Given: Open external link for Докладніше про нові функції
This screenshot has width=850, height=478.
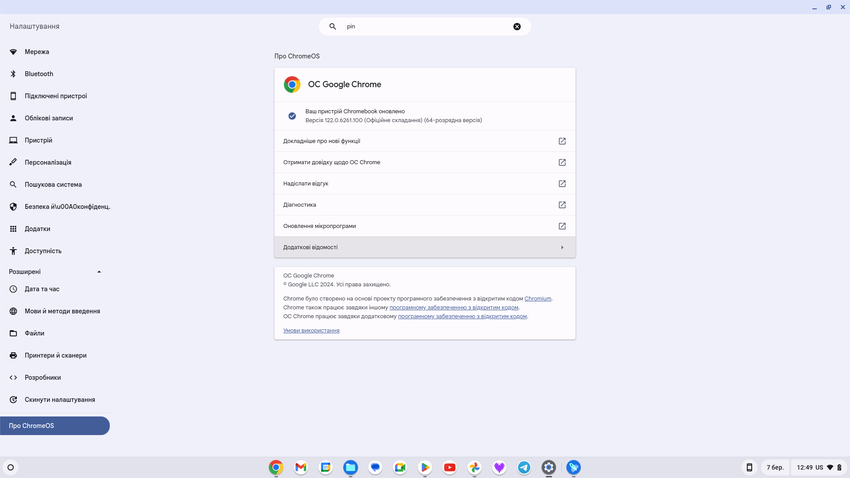Looking at the screenshot, I should [562, 141].
